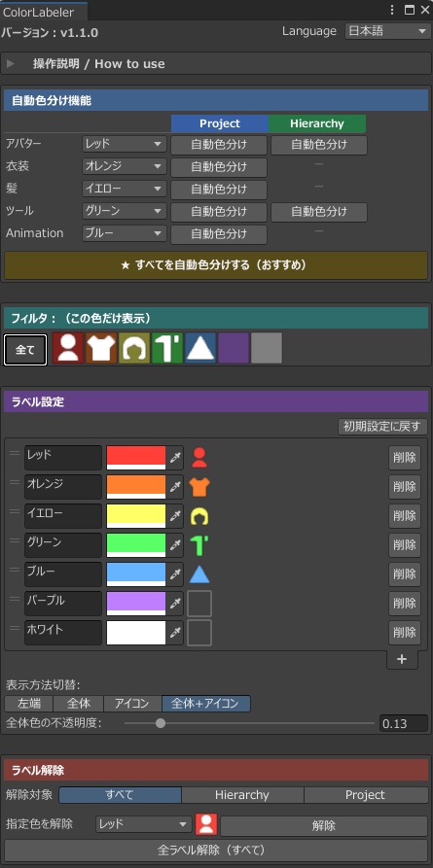This screenshot has height=868, width=433.
Task: Click ★ すべてを自動色分けする button
Action: pyautogui.click(x=216, y=265)
